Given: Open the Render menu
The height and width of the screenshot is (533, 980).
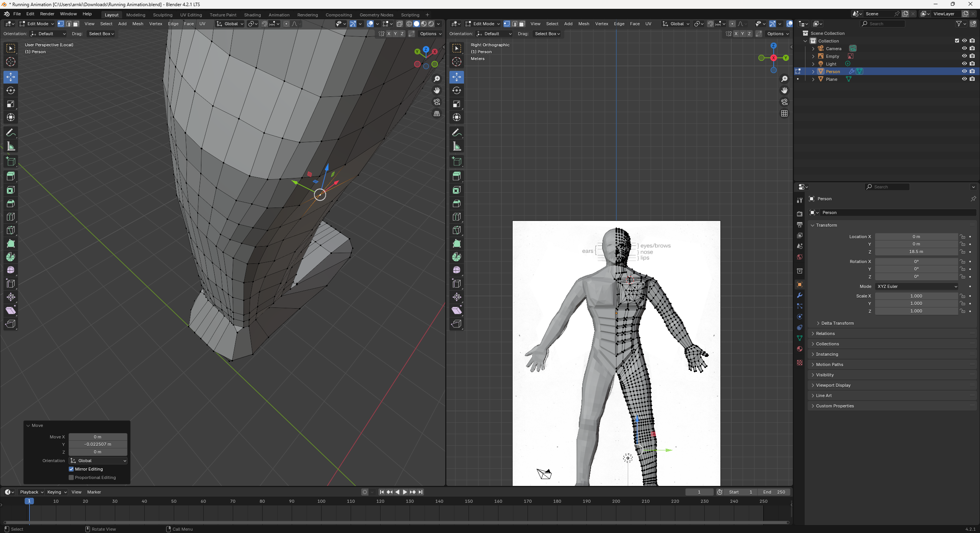Looking at the screenshot, I should coord(47,14).
